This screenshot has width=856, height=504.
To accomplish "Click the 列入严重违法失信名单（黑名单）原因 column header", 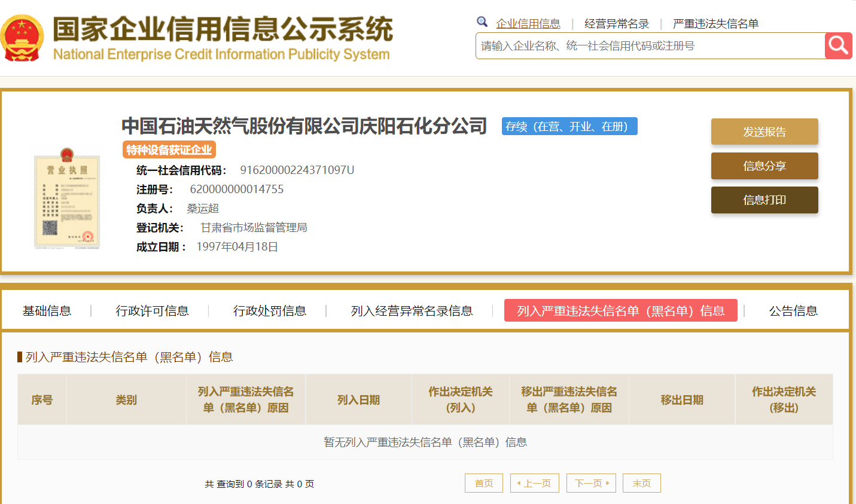I will 246,399.
